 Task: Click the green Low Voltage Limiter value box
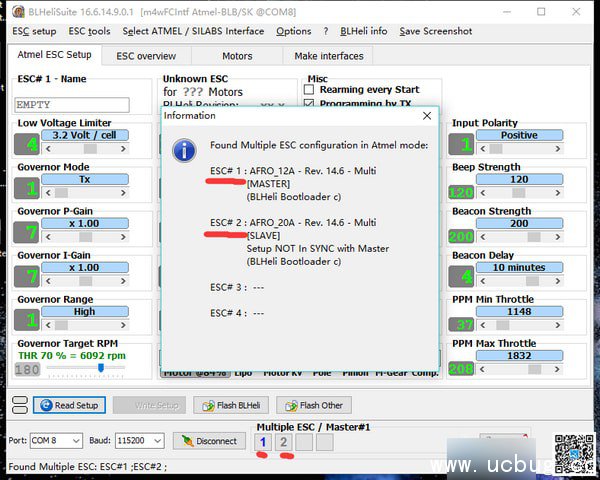pyautogui.click(x=26, y=143)
